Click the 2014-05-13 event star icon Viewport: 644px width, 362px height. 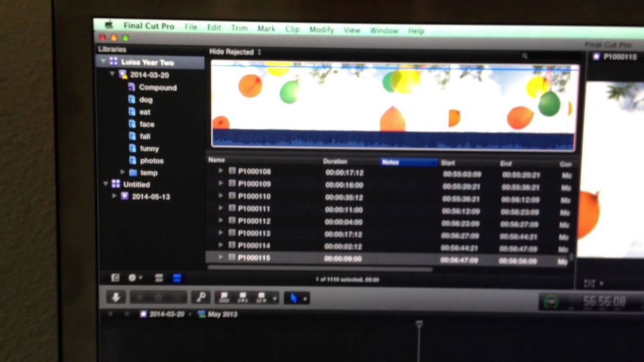point(124,196)
